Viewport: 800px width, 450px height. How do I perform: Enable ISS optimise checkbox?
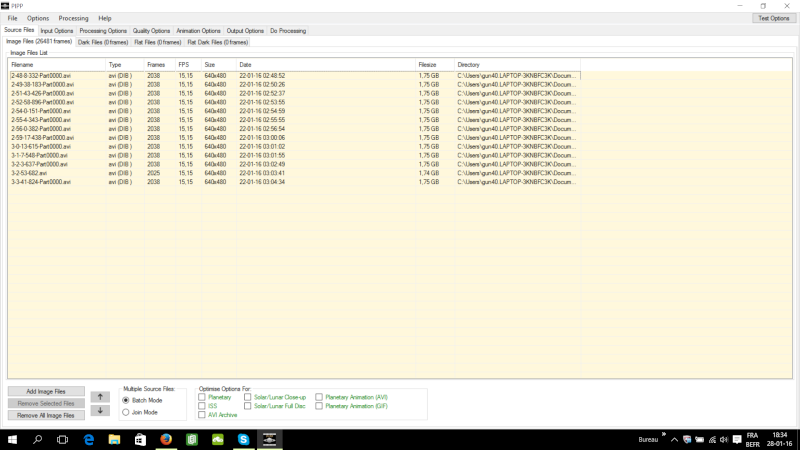coord(202,406)
